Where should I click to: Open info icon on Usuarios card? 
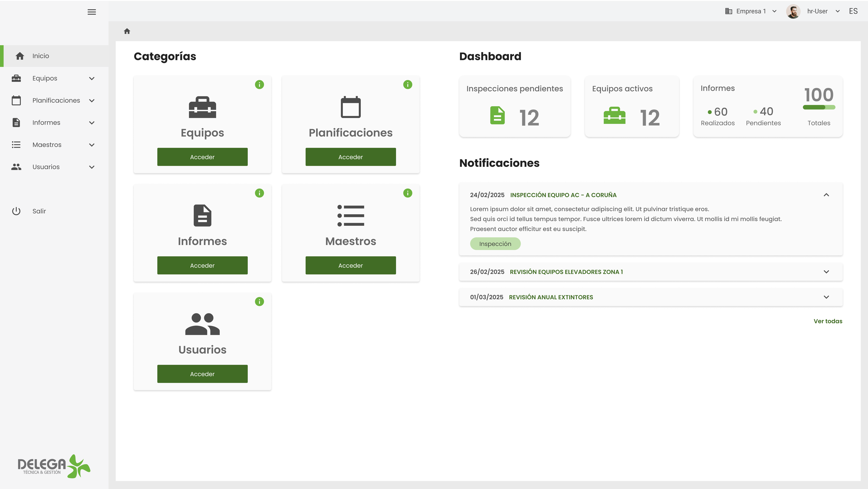click(259, 302)
